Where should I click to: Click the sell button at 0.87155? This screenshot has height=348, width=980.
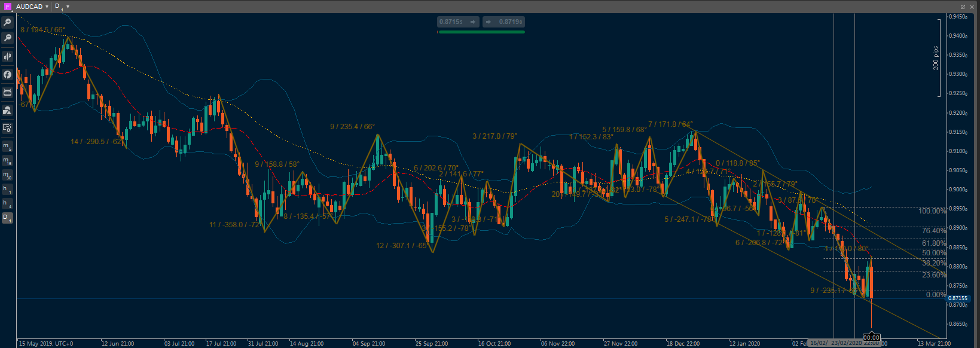coord(459,22)
